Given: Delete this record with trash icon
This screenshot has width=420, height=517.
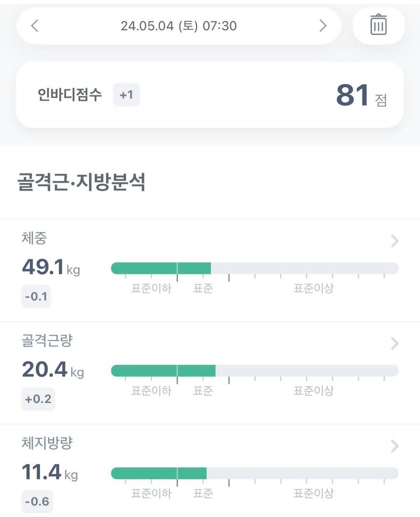Looking at the screenshot, I should coord(378,25).
